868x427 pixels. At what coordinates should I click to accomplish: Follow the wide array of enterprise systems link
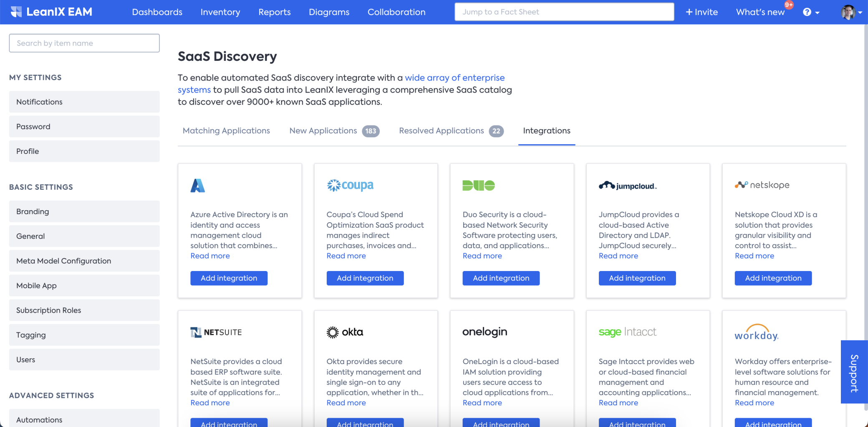454,78
